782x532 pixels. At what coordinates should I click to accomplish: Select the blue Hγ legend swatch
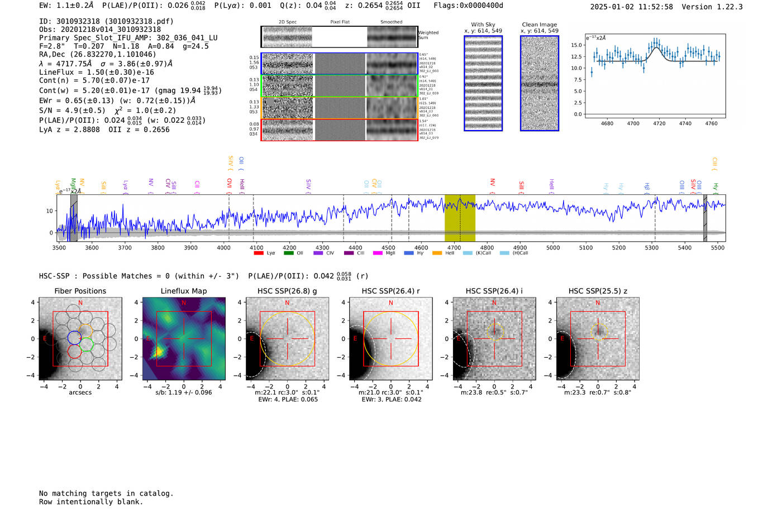(x=409, y=253)
